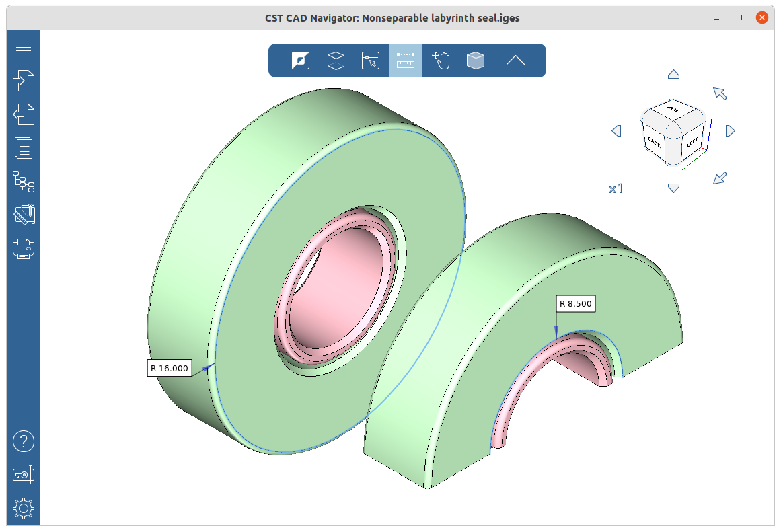Toggle the shaded solid cube view
Viewport: 781px width, 532px height.
(x=476, y=61)
